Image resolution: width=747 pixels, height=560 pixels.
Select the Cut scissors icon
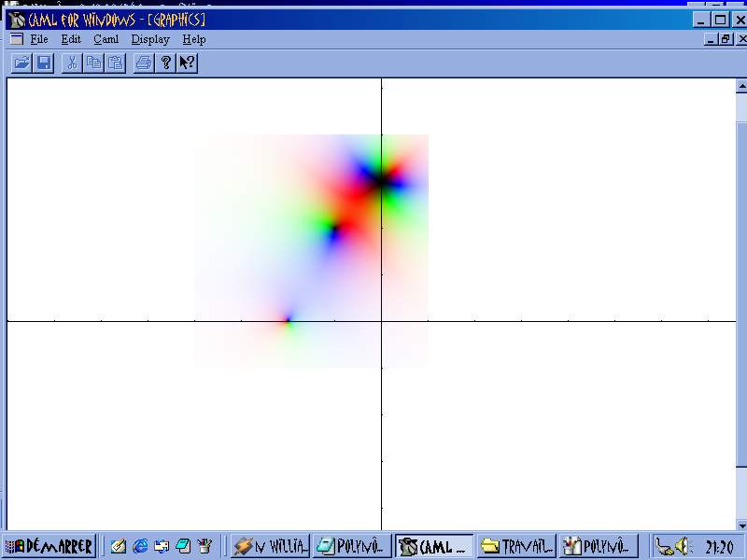pos(72,63)
